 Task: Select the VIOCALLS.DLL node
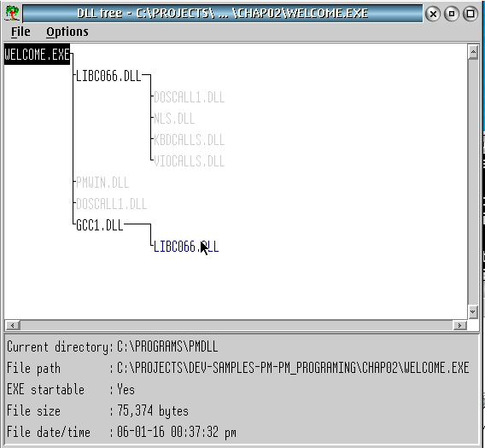pyautogui.click(x=189, y=161)
